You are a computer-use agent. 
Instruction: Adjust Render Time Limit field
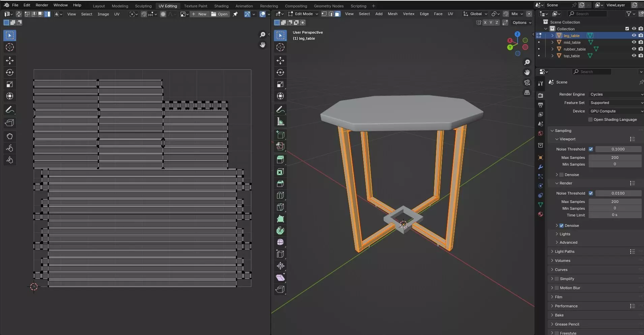[x=615, y=215]
